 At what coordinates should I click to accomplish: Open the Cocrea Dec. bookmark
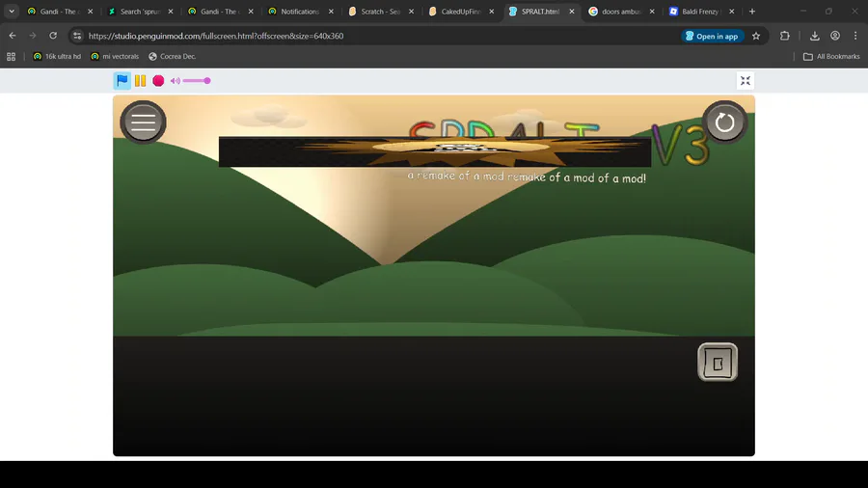coord(173,57)
